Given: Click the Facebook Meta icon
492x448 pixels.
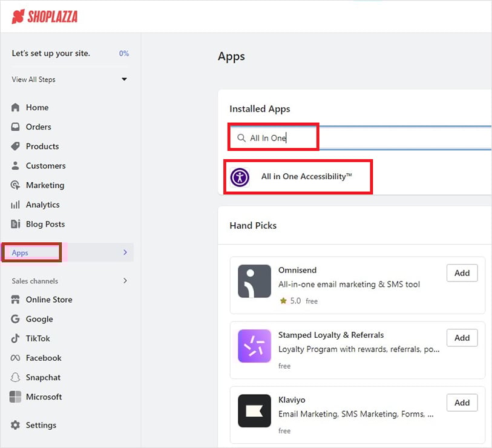Looking at the screenshot, I should (x=15, y=358).
